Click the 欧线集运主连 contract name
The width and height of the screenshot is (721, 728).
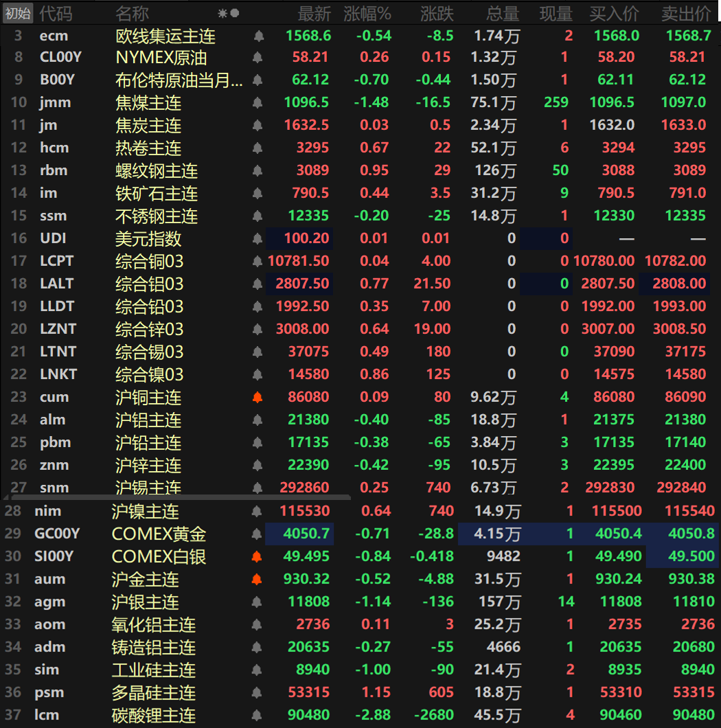(x=165, y=36)
